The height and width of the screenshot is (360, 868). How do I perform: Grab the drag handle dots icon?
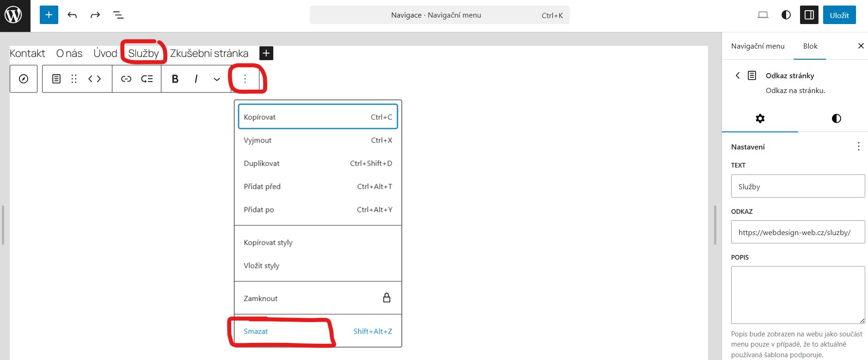point(74,79)
